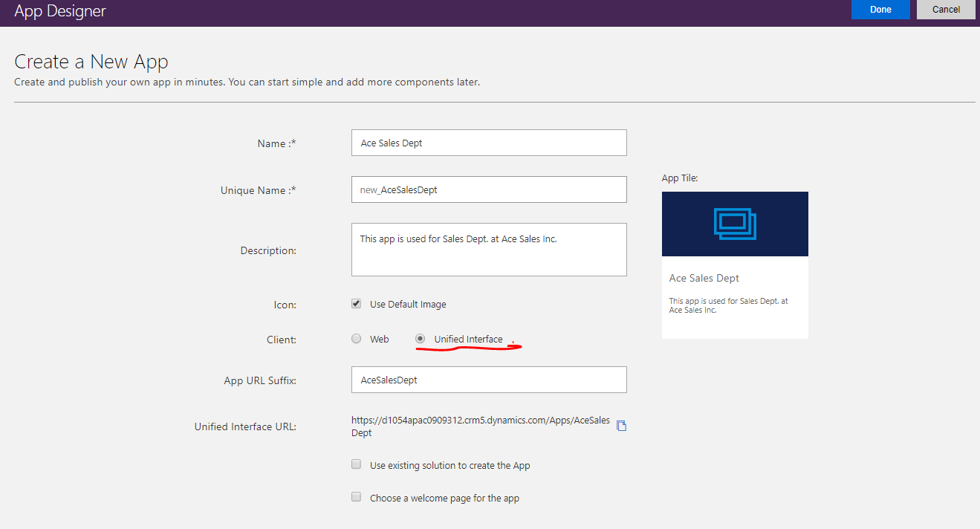Viewport: 980px width, 529px height.
Task: Click the Unique Name input field
Action: tap(489, 189)
